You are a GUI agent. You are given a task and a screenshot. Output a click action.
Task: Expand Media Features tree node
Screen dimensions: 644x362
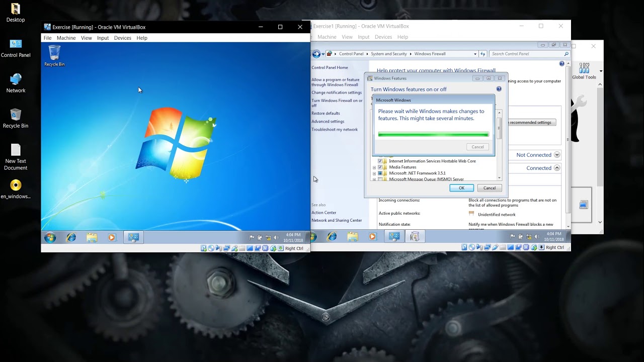tap(374, 167)
